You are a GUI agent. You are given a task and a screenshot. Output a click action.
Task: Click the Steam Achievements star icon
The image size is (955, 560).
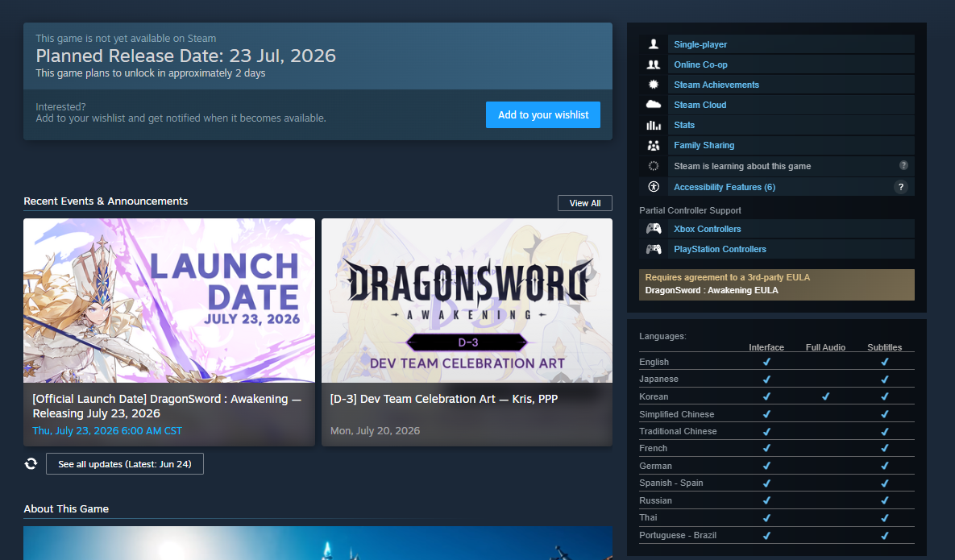coord(654,85)
